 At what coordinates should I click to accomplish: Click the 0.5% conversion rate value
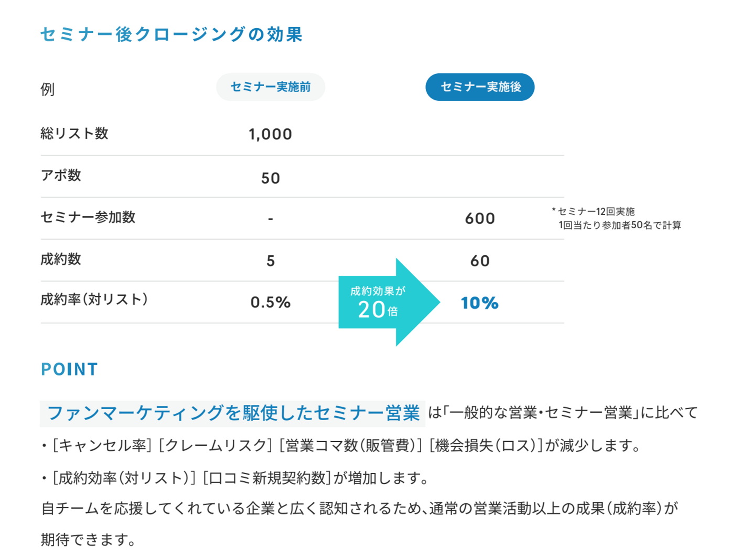[271, 303]
